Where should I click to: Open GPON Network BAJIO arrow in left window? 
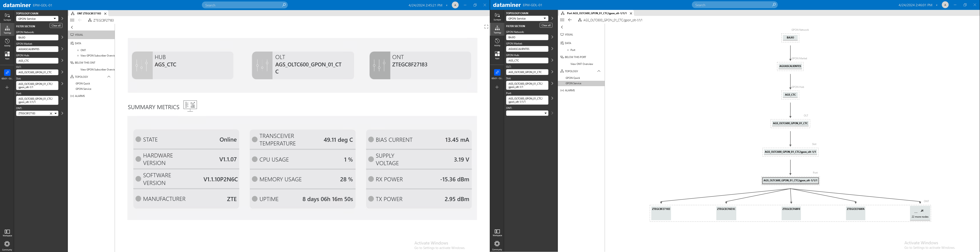click(62, 37)
